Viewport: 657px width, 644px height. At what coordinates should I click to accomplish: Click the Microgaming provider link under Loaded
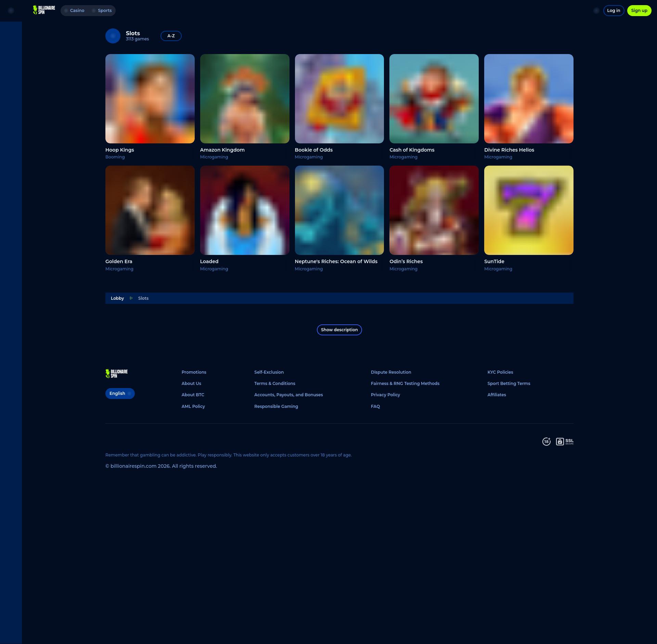[x=214, y=269]
